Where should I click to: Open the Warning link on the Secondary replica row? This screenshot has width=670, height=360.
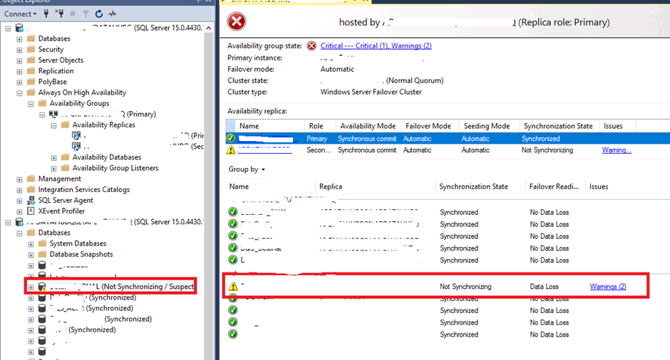pos(616,150)
